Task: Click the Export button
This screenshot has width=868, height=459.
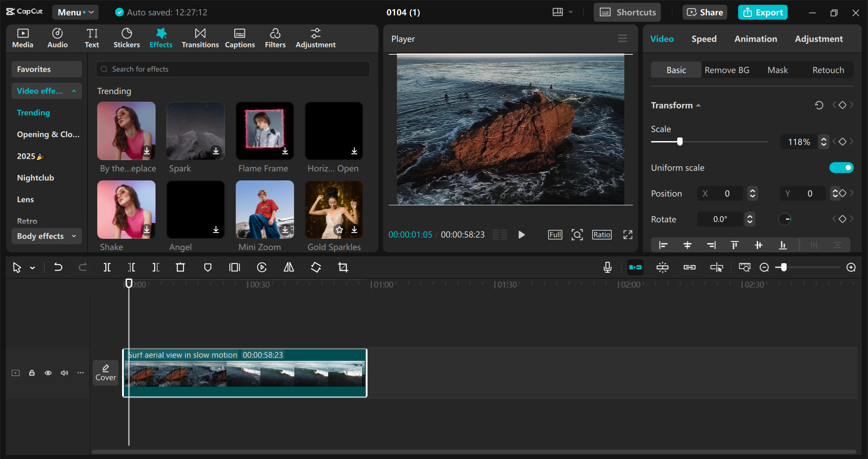Action: [763, 12]
